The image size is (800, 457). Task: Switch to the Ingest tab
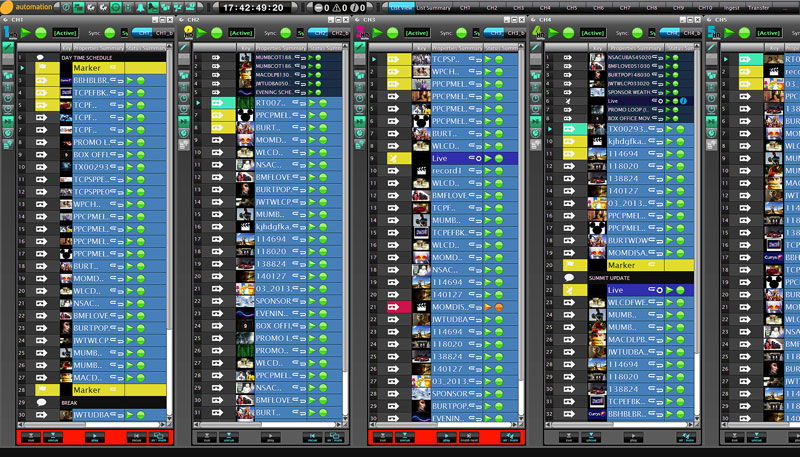point(731,7)
